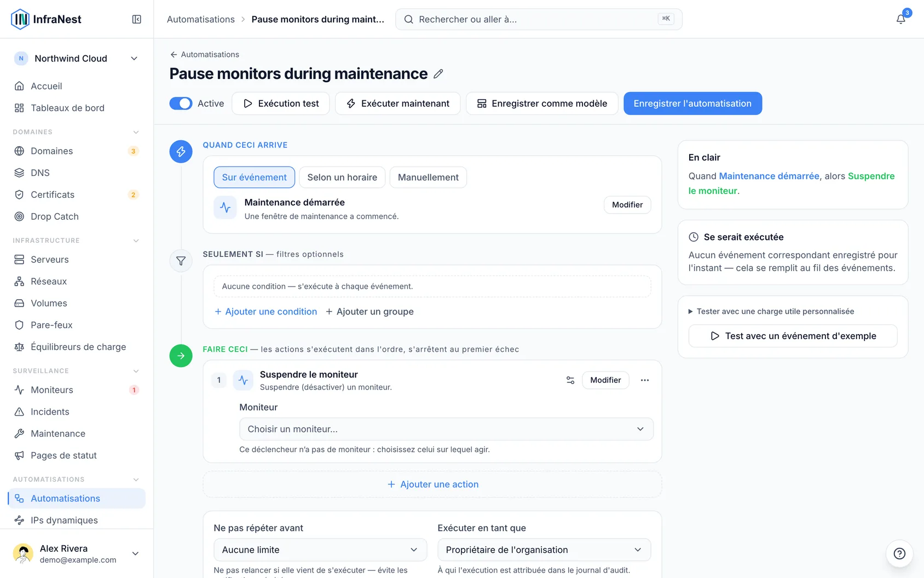The width and height of the screenshot is (924, 578).
Task: Click Ajouter une condition link
Action: click(x=265, y=311)
